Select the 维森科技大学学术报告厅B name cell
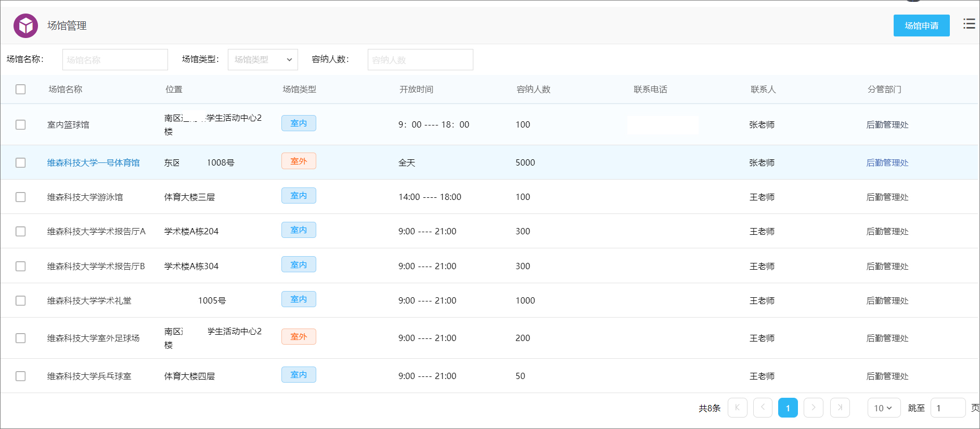 pos(96,266)
